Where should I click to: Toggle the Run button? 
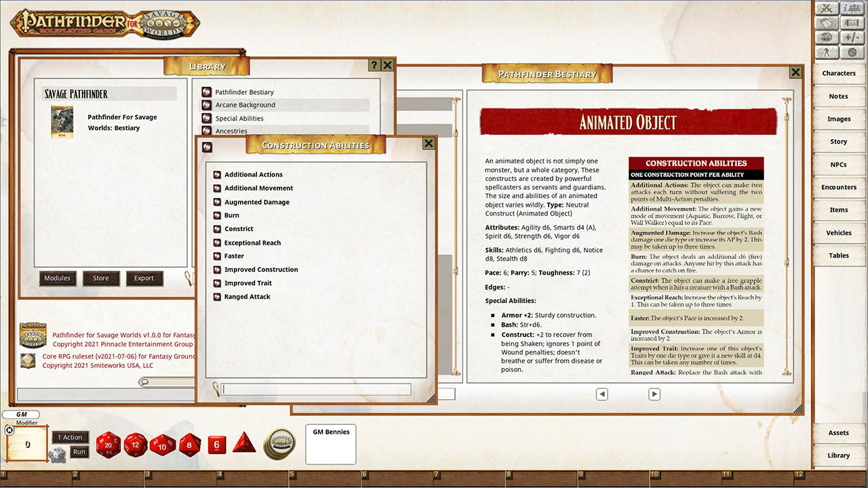pyautogui.click(x=79, y=452)
